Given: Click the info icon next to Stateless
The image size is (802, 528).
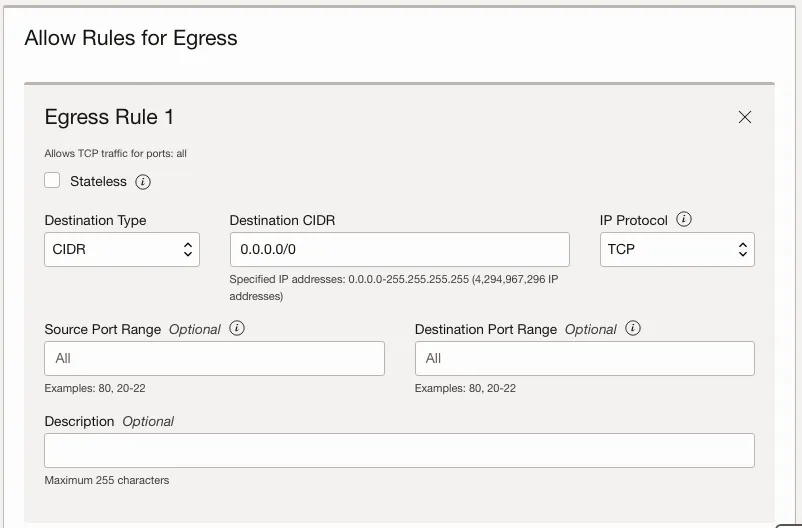Looking at the screenshot, I should click(143, 182).
